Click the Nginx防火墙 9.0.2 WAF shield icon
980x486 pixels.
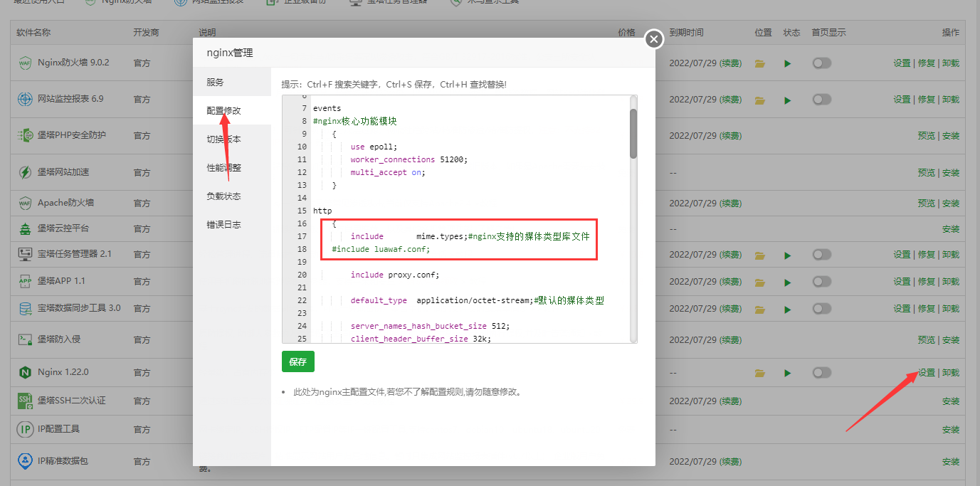point(25,63)
